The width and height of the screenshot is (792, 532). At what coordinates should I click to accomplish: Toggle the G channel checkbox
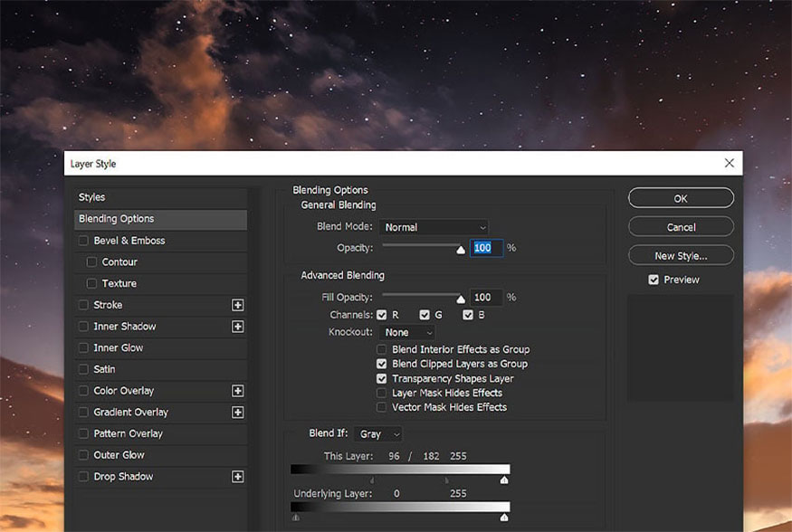point(425,315)
